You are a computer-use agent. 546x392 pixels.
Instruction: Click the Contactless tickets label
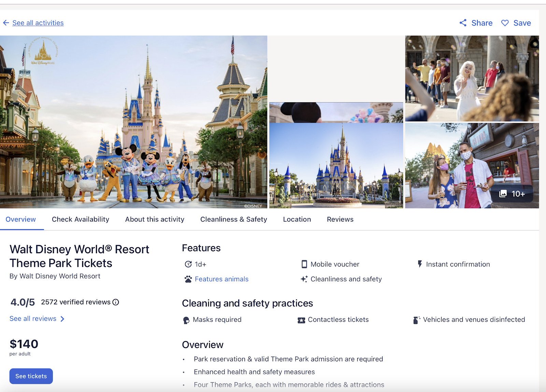(338, 320)
